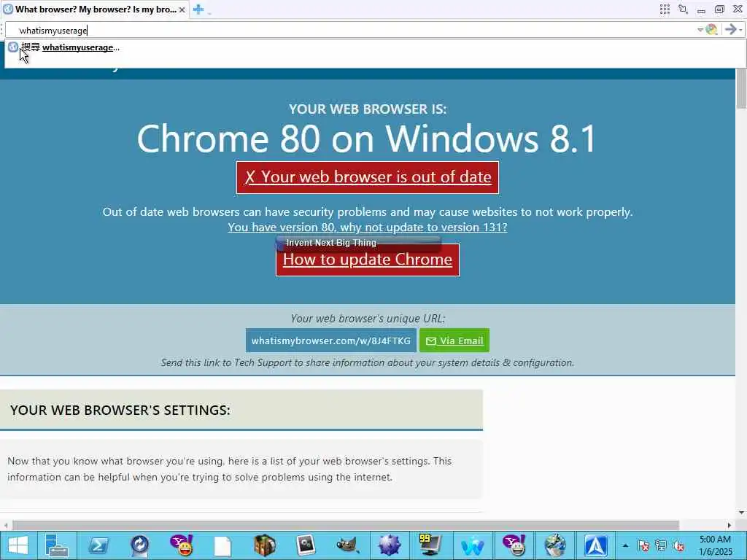747x560 pixels.
Task: Click into the address bar text field
Action: [352, 30]
